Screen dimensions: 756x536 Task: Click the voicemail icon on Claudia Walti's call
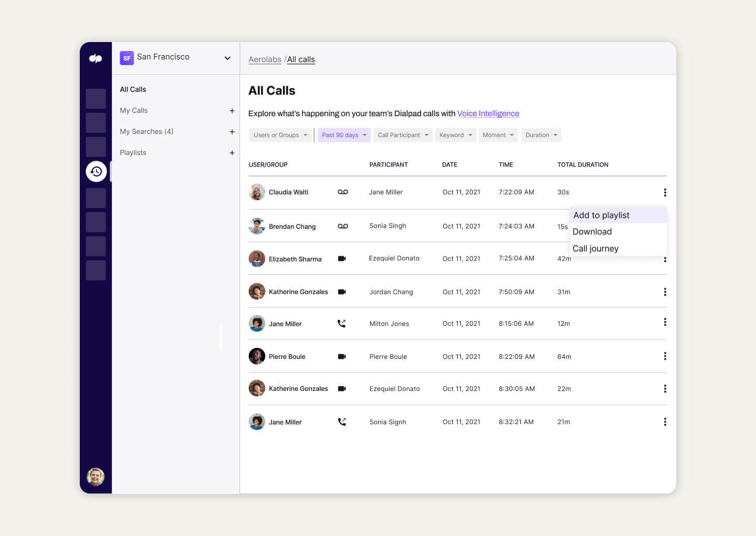(343, 192)
